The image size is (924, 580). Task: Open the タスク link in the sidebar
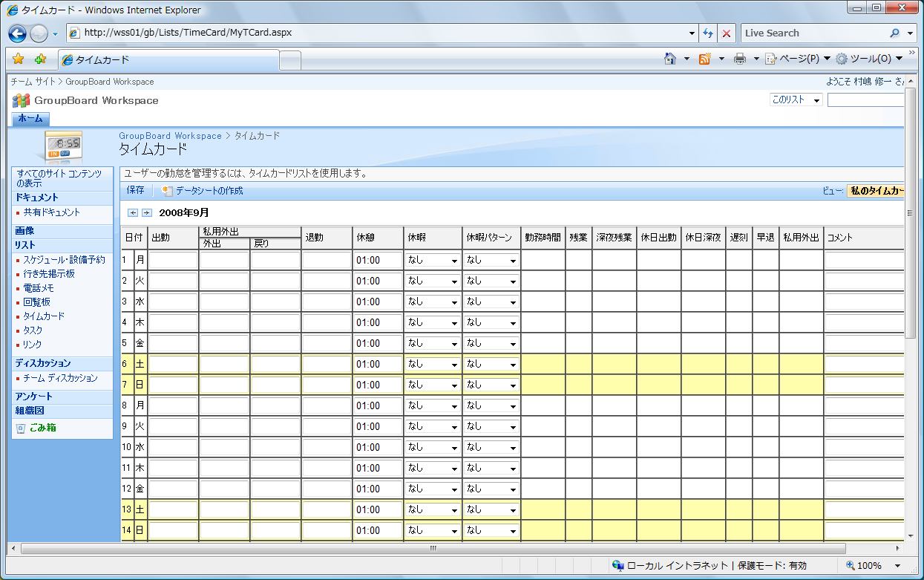[33, 330]
